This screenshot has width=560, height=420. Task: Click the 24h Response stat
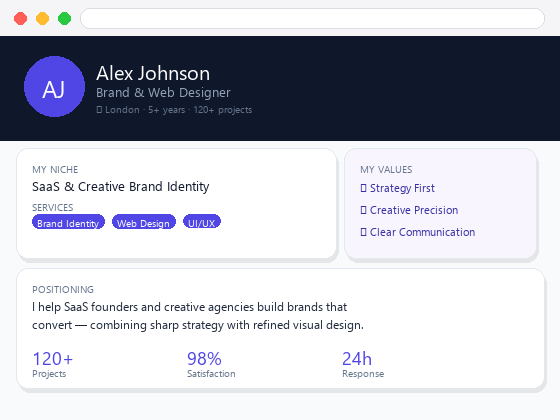pos(363,364)
